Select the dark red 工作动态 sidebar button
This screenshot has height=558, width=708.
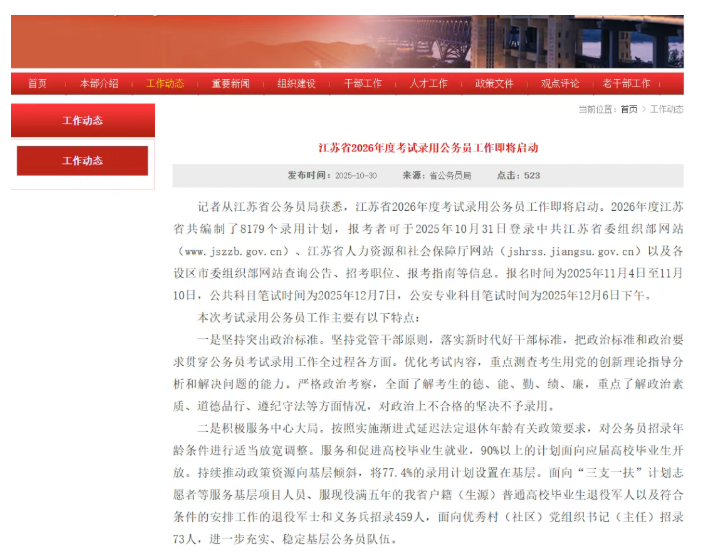83,161
